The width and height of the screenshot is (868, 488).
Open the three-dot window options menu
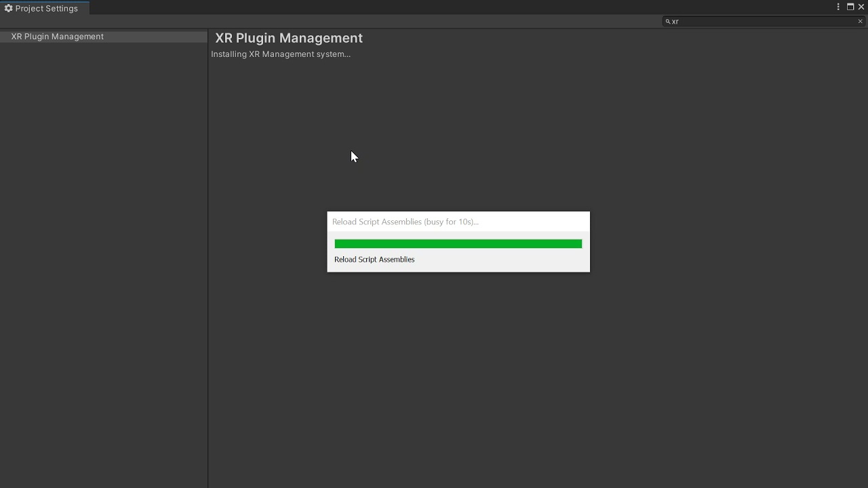pyautogui.click(x=838, y=7)
